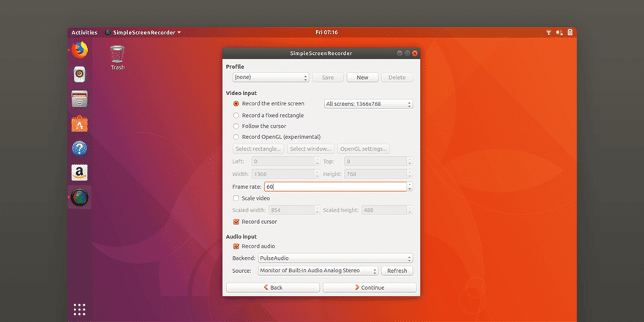
Task: Click Activities in the top bar
Action: pos(84,32)
